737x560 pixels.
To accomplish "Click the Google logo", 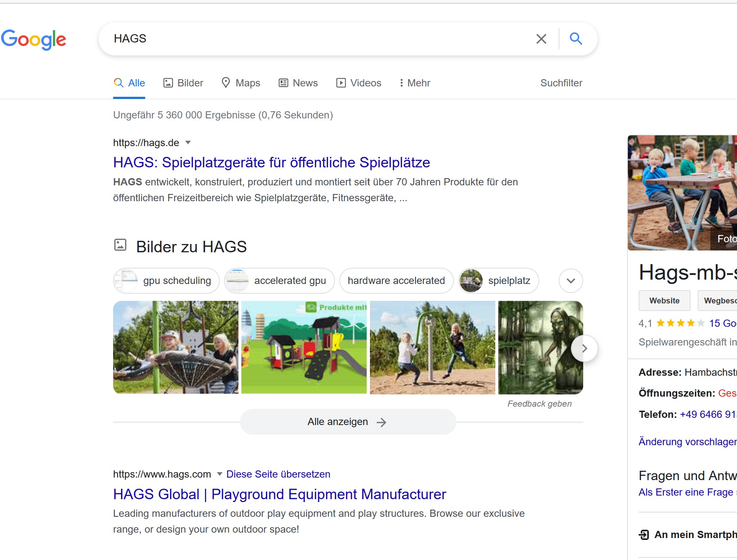I will (x=33, y=39).
